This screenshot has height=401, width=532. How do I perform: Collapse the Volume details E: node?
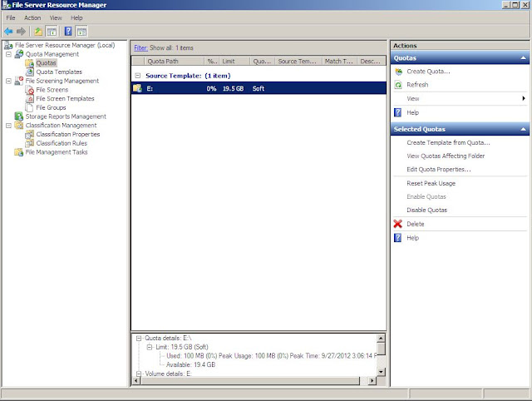click(139, 374)
